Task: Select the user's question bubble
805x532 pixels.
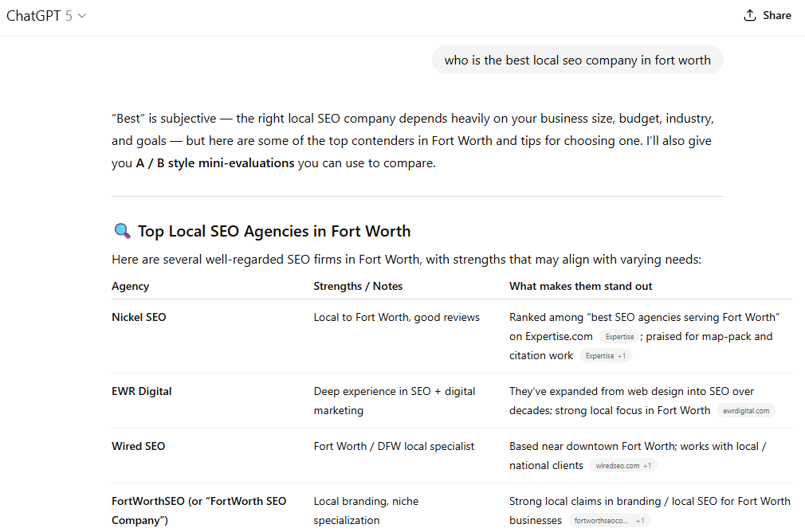Action: (577, 60)
